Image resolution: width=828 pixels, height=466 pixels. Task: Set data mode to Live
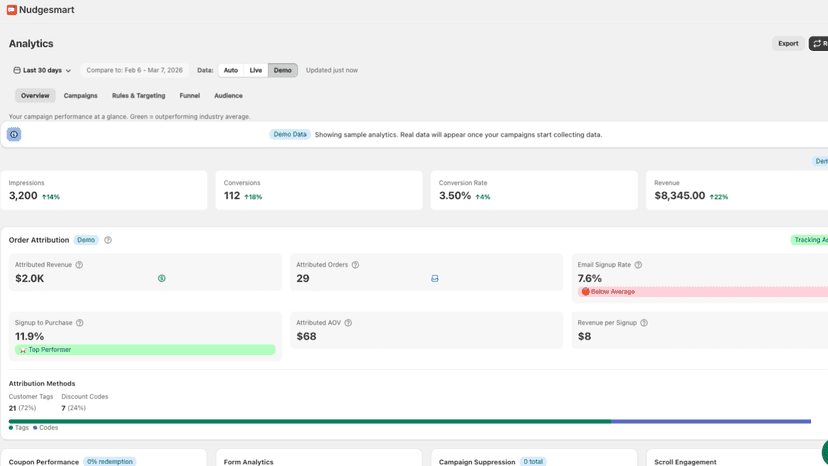256,70
